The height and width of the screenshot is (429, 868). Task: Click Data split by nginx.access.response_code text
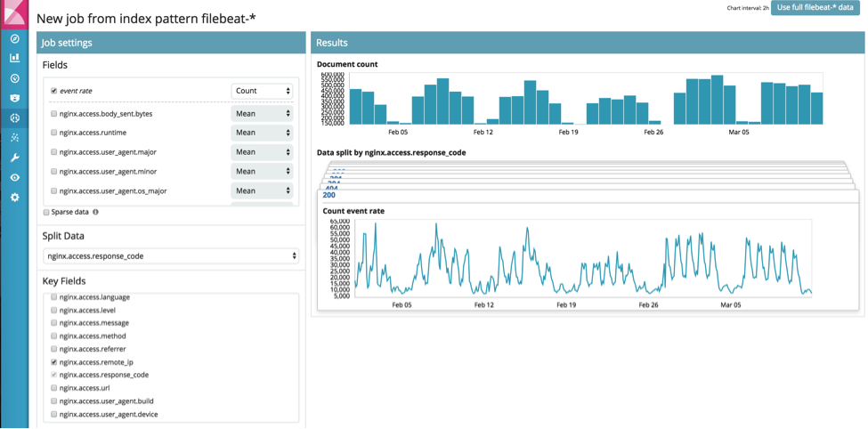(392, 153)
